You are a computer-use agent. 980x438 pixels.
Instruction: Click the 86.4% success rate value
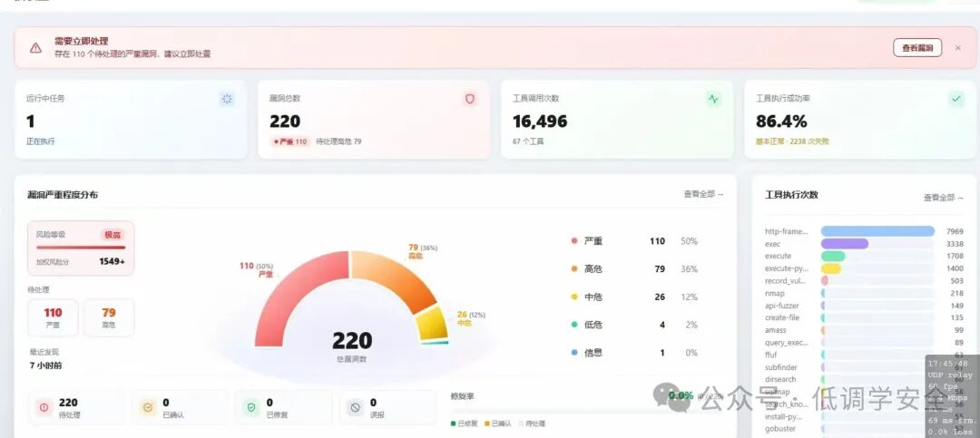click(781, 122)
